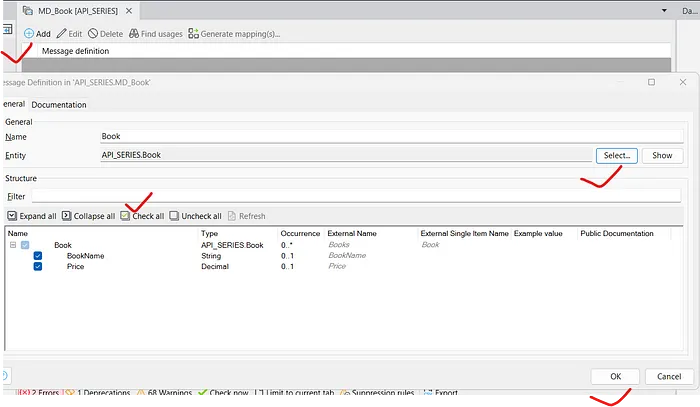Uncheck the Price attribute checkbox
This screenshot has height=407, width=700.
tap(38, 267)
